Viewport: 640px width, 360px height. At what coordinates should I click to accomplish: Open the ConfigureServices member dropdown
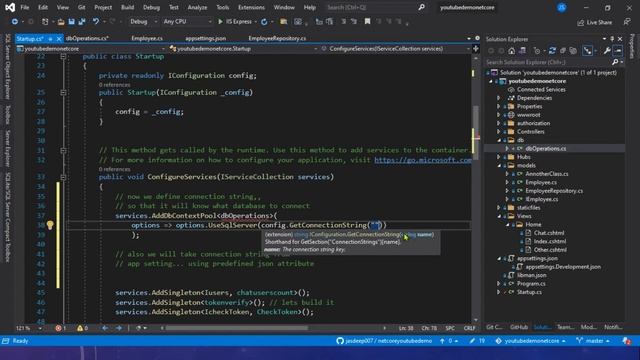(x=395, y=49)
